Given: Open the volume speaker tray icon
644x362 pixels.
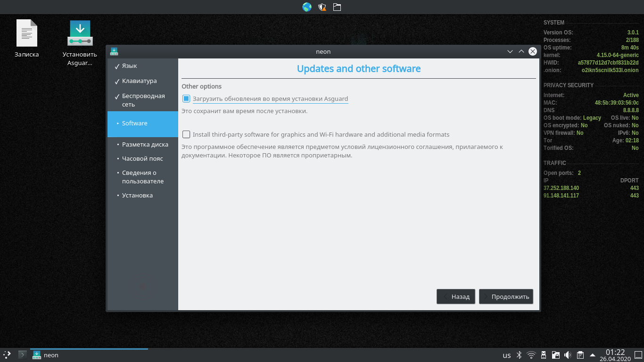Looking at the screenshot, I should click(x=568, y=355).
